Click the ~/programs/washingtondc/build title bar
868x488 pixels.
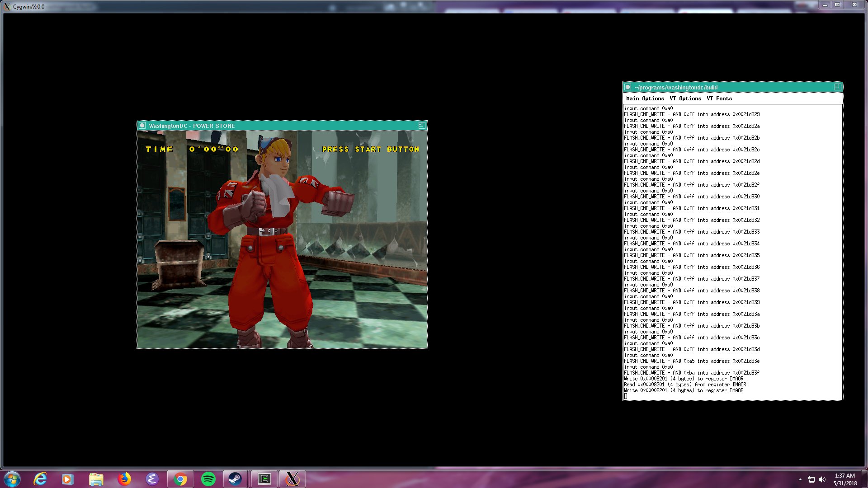[732, 87]
